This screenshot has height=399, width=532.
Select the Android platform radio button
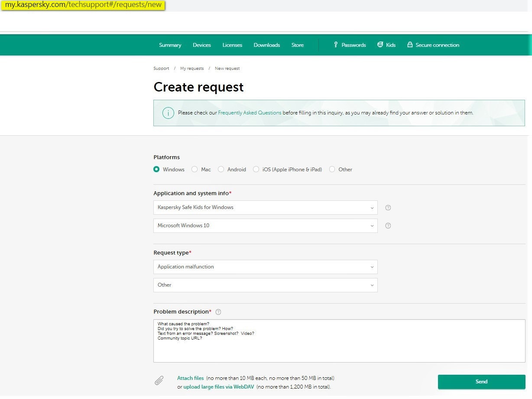coord(221,170)
